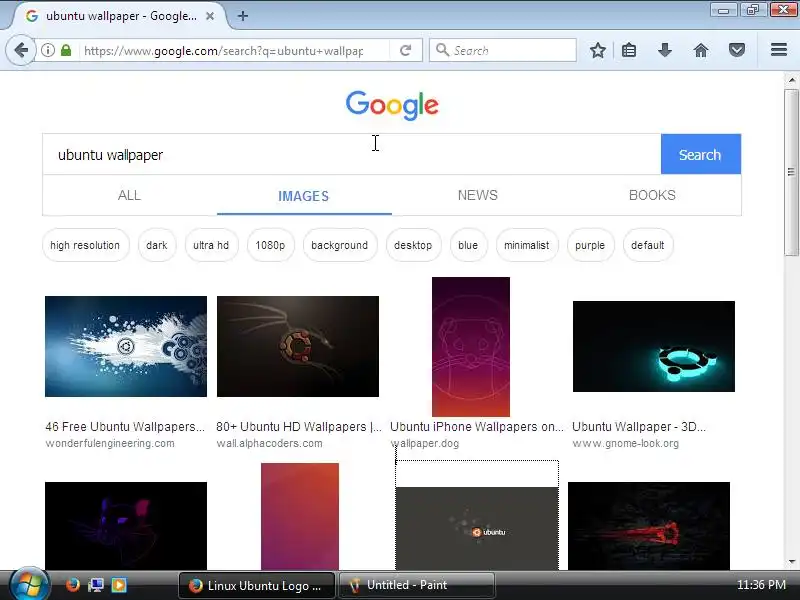Open the 80+ Ubuntu HD Wallpapers link

[x=299, y=427]
